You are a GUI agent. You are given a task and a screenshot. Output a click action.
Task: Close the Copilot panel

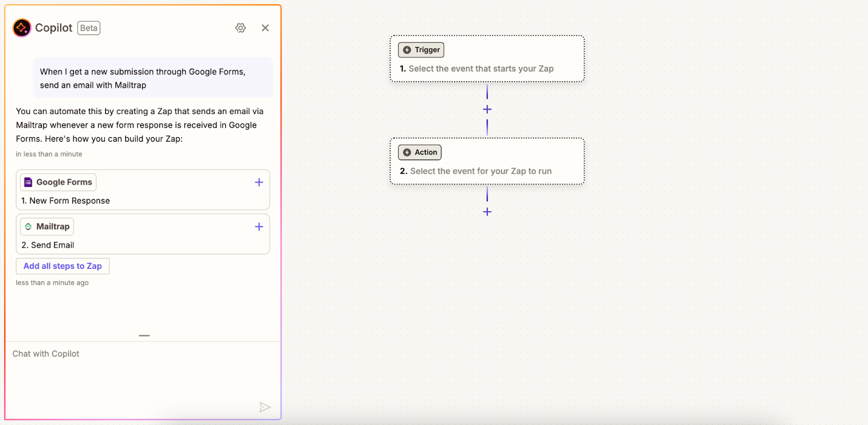pos(265,28)
